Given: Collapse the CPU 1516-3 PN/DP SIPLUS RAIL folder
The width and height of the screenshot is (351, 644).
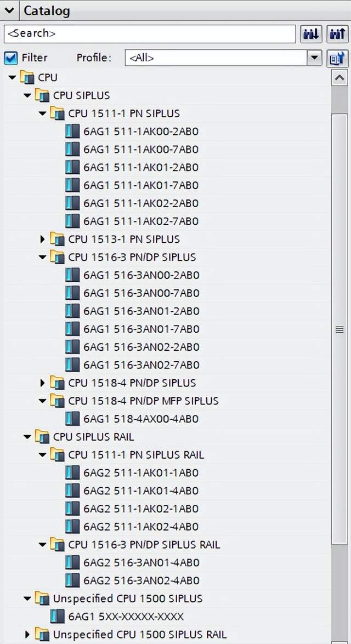Looking at the screenshot, I should (42, 545).
